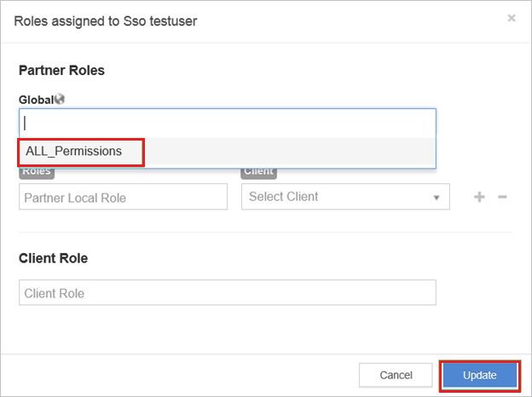Cancel the role assignment dialog

pos(396,375)
